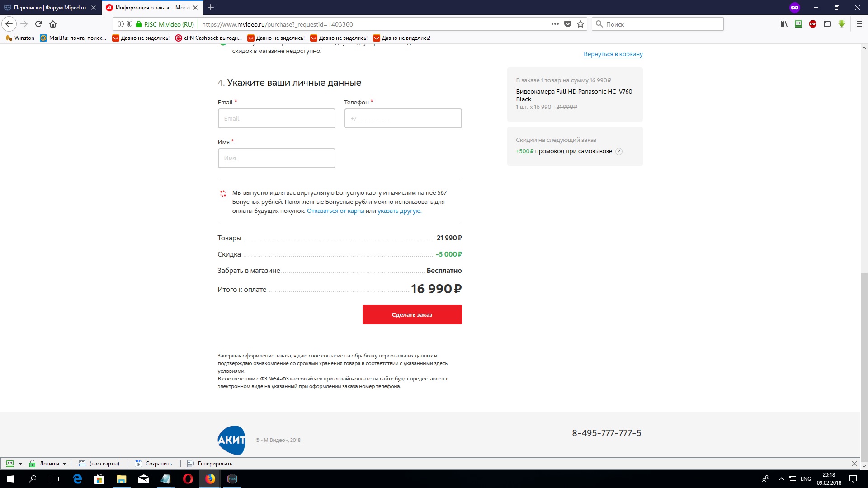
Task: Open RoboForm Логины dropdown
Action: coord(48,464)
